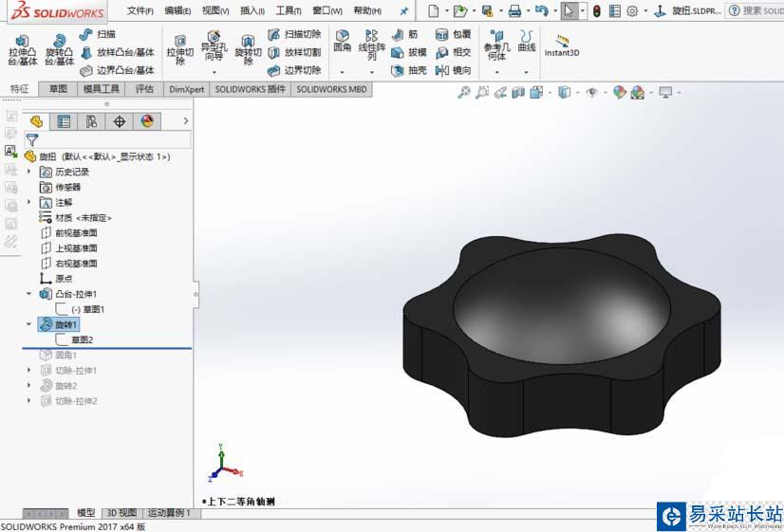The width and height of the screenshot is (784, 532).
Task: Click the Shell (抽壳) tool
Action: point(409,70)
